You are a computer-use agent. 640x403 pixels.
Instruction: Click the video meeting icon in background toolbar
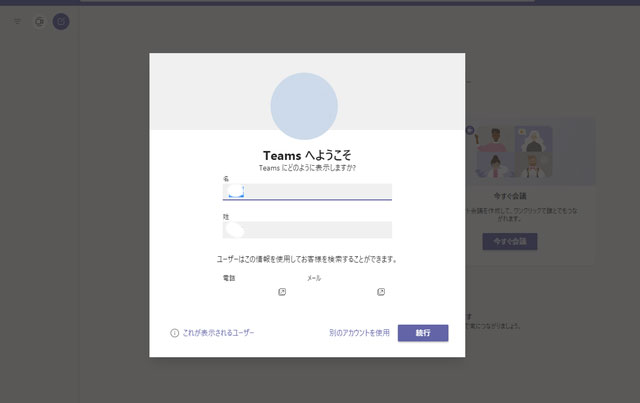pyautogui.click(x=39, y=21)
